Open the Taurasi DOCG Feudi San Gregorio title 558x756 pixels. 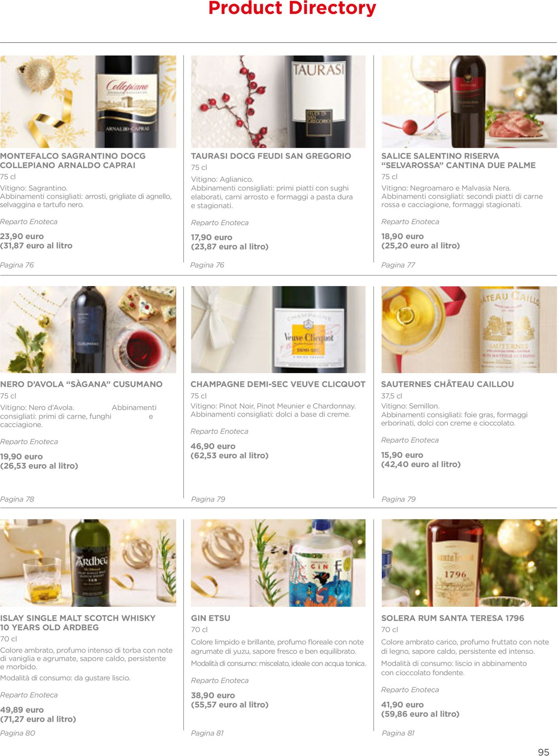pos(271,156)
